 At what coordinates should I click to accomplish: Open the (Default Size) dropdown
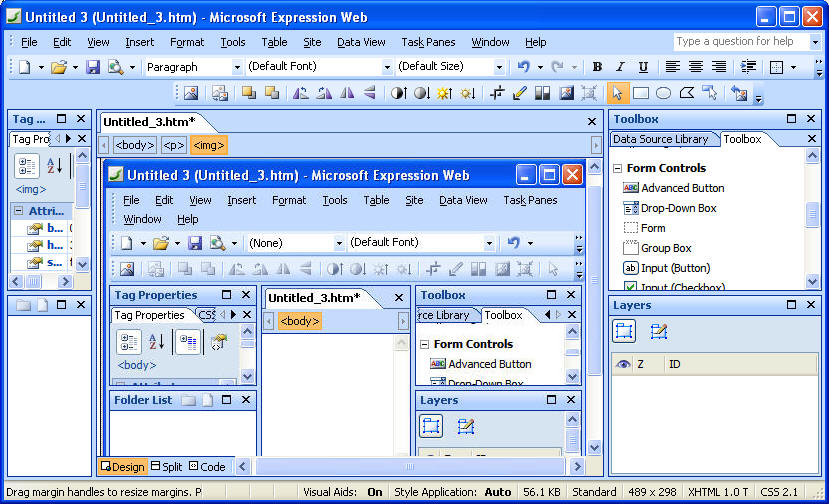pyautogui.click(x=499, y=67)
